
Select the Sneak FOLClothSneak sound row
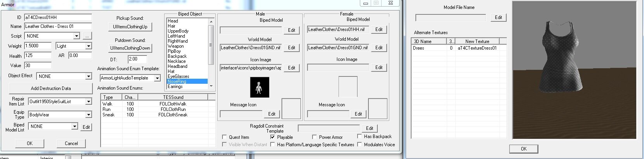tap(158, 115)
